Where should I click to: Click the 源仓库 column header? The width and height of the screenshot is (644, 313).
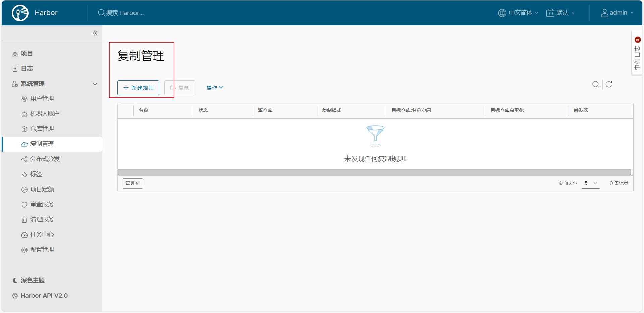265,110
